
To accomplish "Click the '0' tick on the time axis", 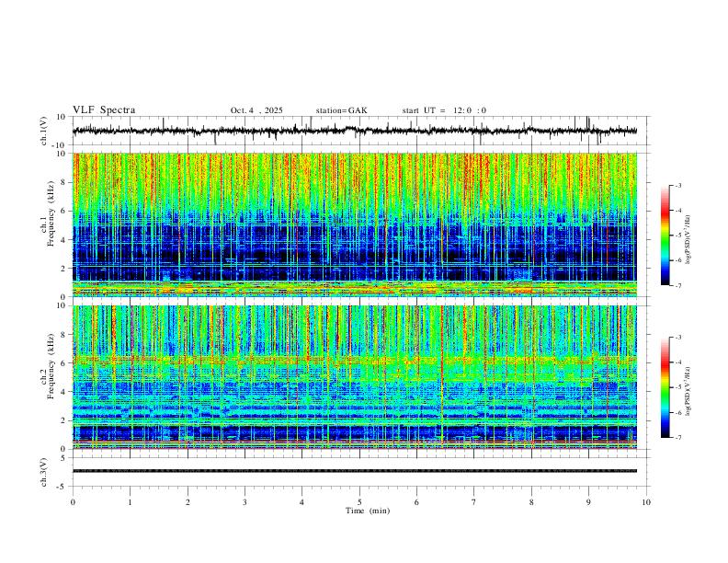I will click(73, 502).
